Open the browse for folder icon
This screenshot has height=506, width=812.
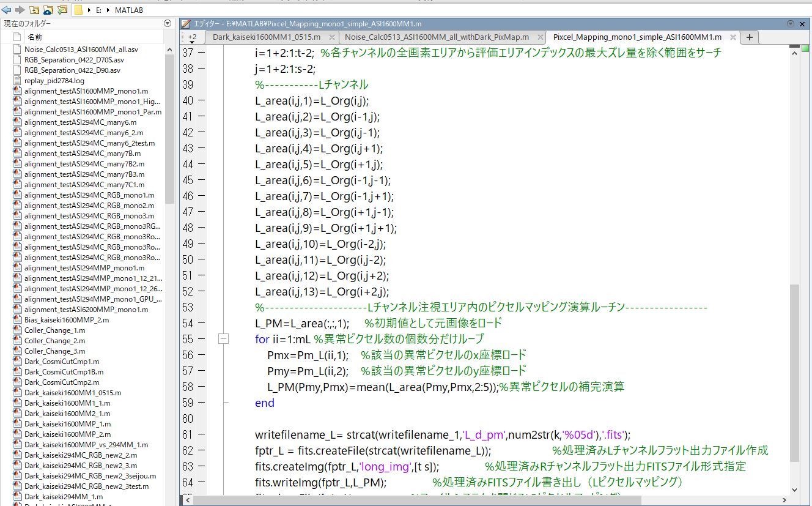48,10
